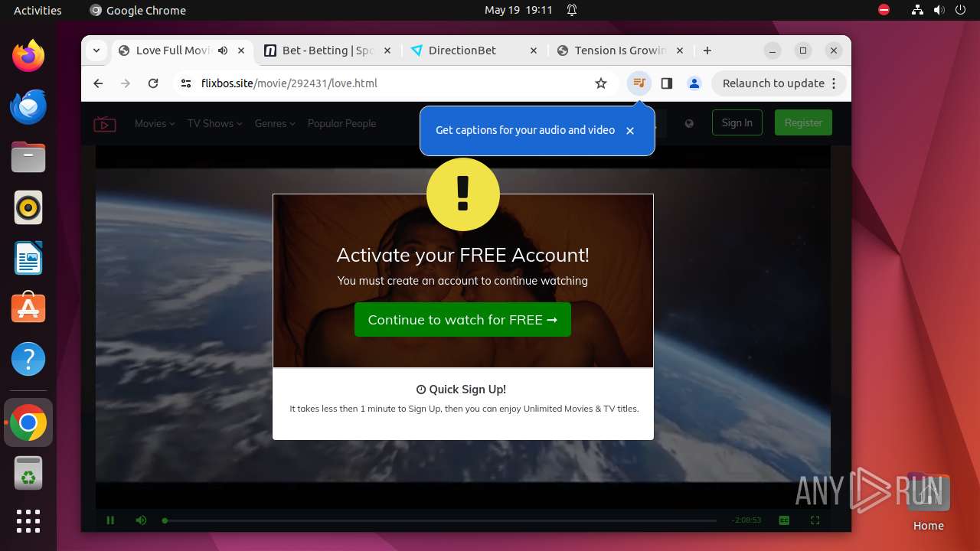The image size is (980, 551).
Task: Open system volume indicator
Action: [939, 10]
